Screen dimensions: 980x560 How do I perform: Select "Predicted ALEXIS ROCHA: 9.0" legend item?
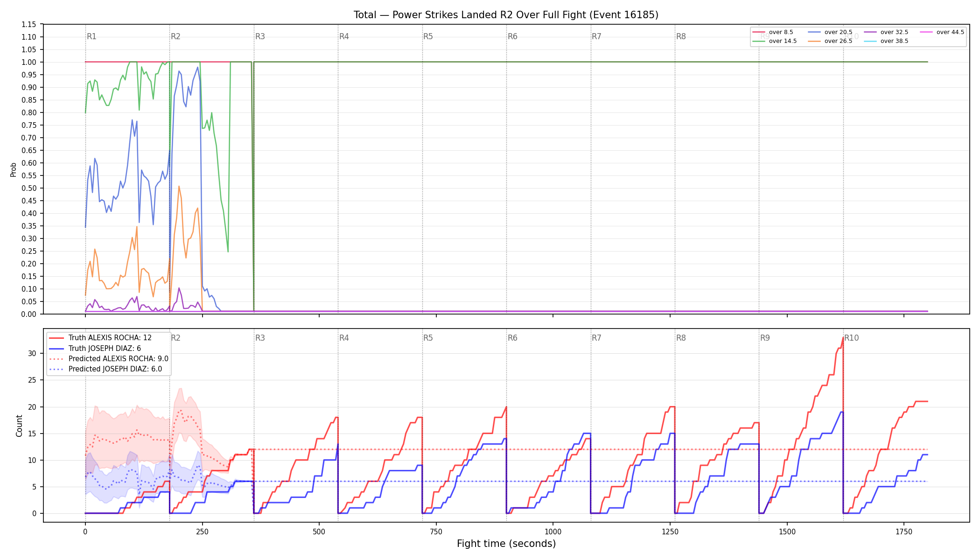tap(109, 359)
